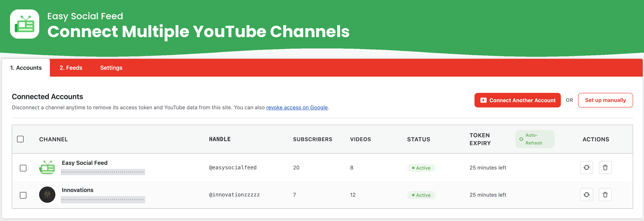Click the Innovations subscriber count 7
644x221 pixels.
(x=294, y=195)
